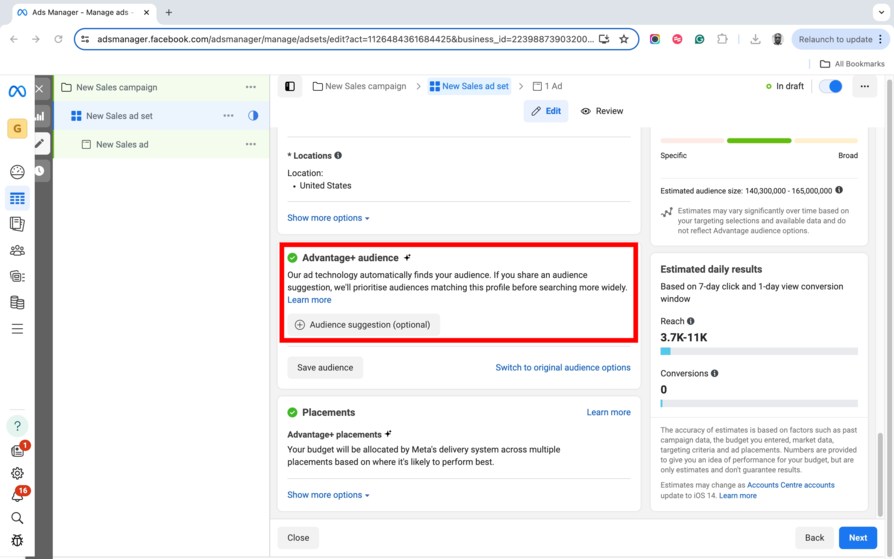Open the news updates icon with badge 1
Image resolution: width=894 pixels, height=559 pixels.
(18, 451)
